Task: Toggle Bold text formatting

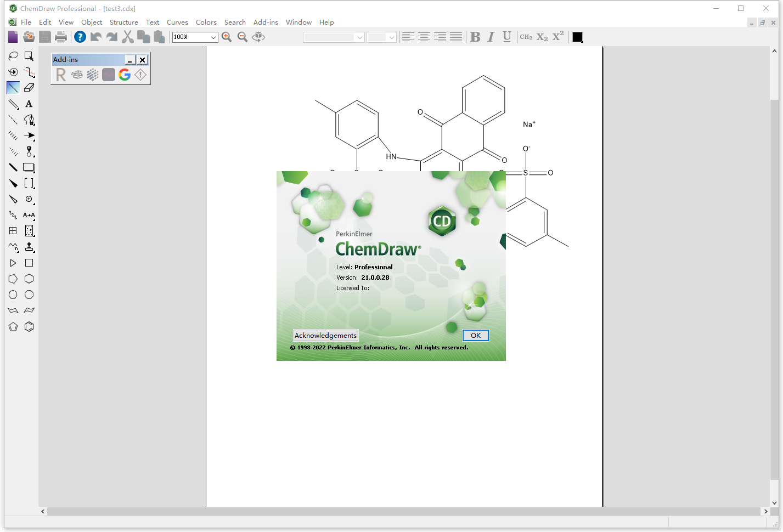Action: coord(475,37)
